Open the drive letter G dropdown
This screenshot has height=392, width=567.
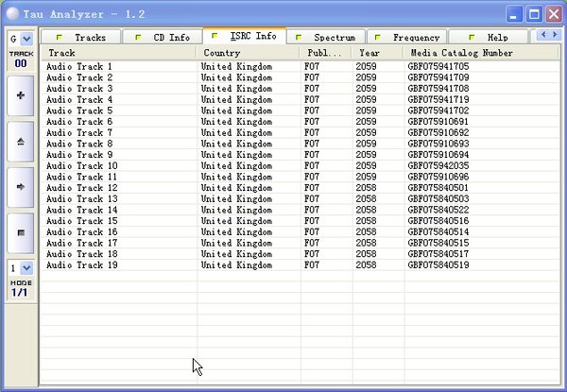coord(26,39)
